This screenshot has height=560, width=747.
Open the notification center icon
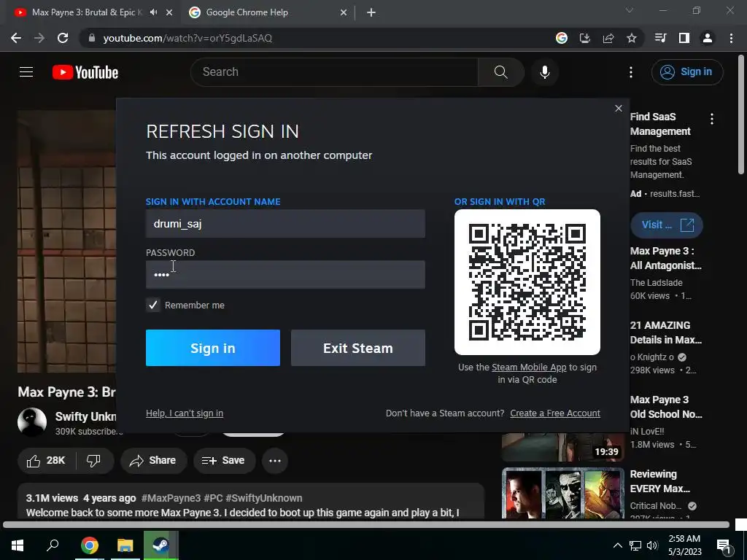tap(724, 546)
